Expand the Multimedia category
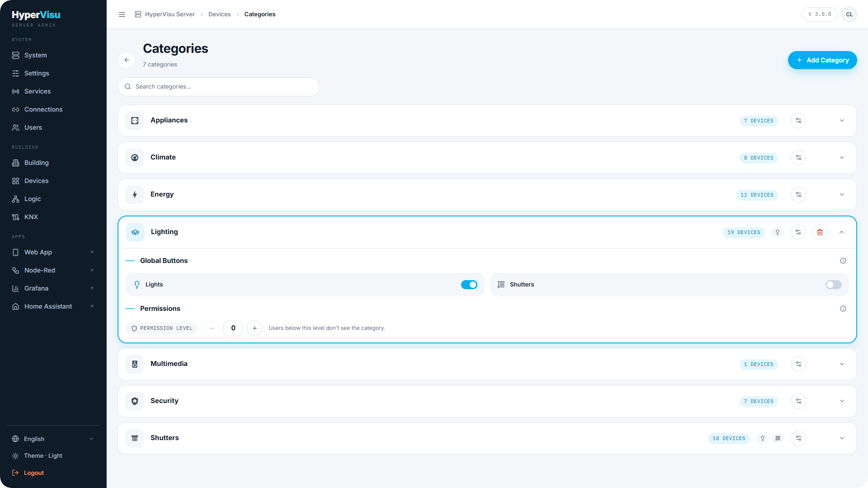The width and height of the screenshot is (868, 488). [842, 364]
